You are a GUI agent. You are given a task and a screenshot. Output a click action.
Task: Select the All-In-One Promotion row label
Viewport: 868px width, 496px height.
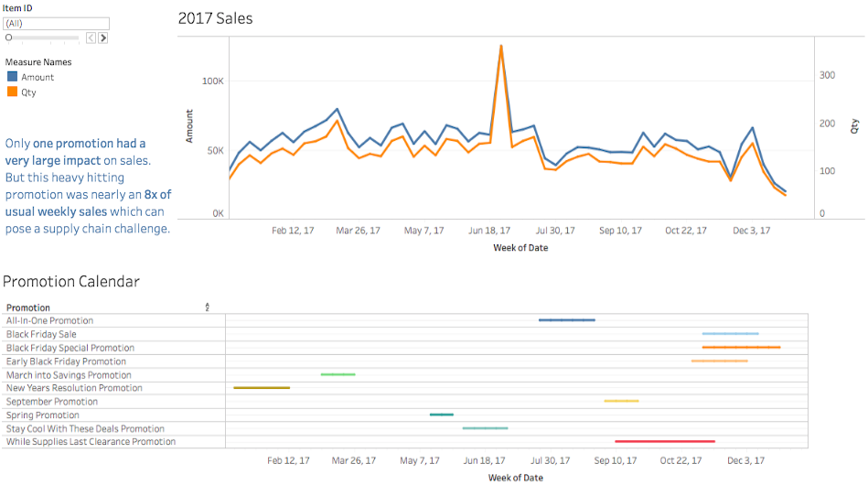(49, 320)
